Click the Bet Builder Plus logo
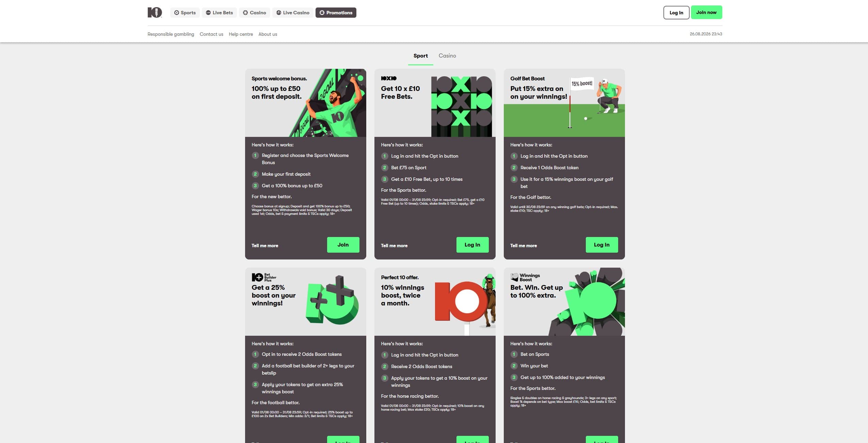Image resolution: width=868 pixels, height=443 pixels. tap(264, 277)
